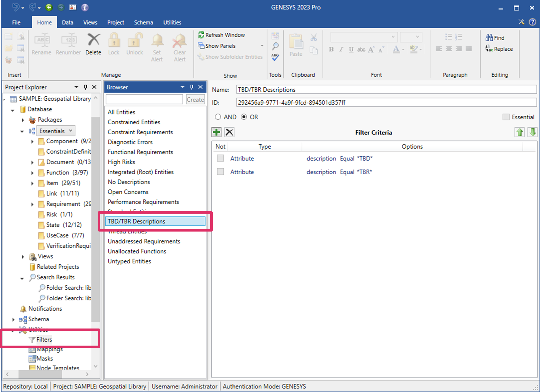Toggle Not checkbox for *TBR* criterion
540x392 pixels.
coord(220,172)
